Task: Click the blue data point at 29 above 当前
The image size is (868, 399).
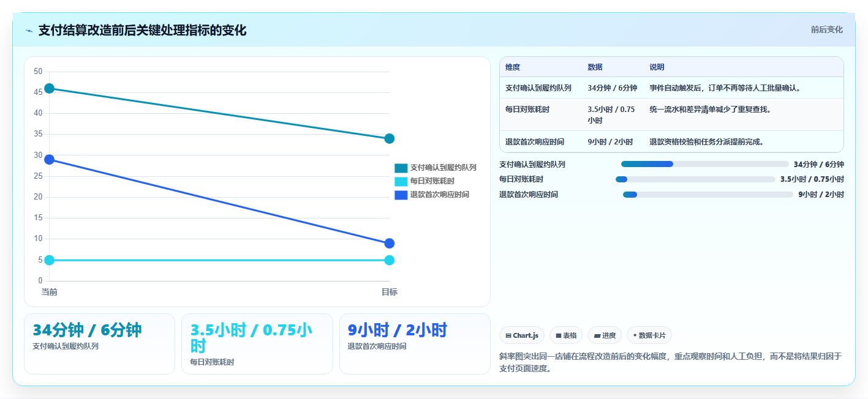Action: pos(50,160)
